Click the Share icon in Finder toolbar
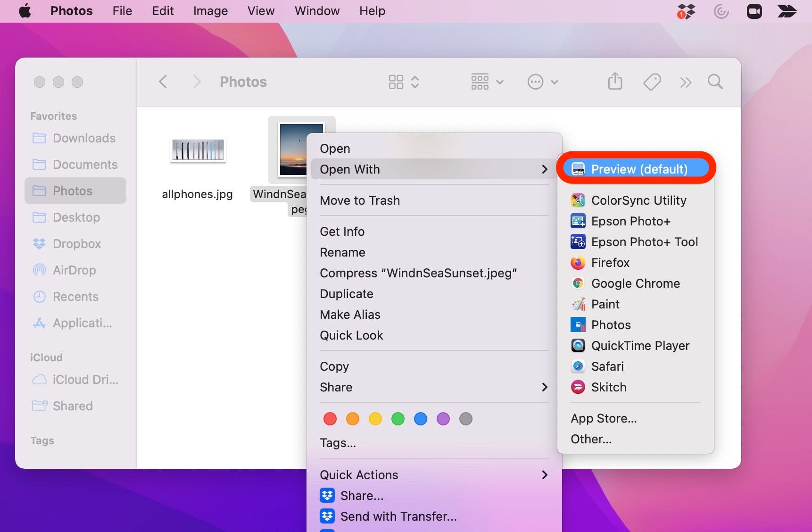Screen dimensions: 812x532 (x=615, y=82)
